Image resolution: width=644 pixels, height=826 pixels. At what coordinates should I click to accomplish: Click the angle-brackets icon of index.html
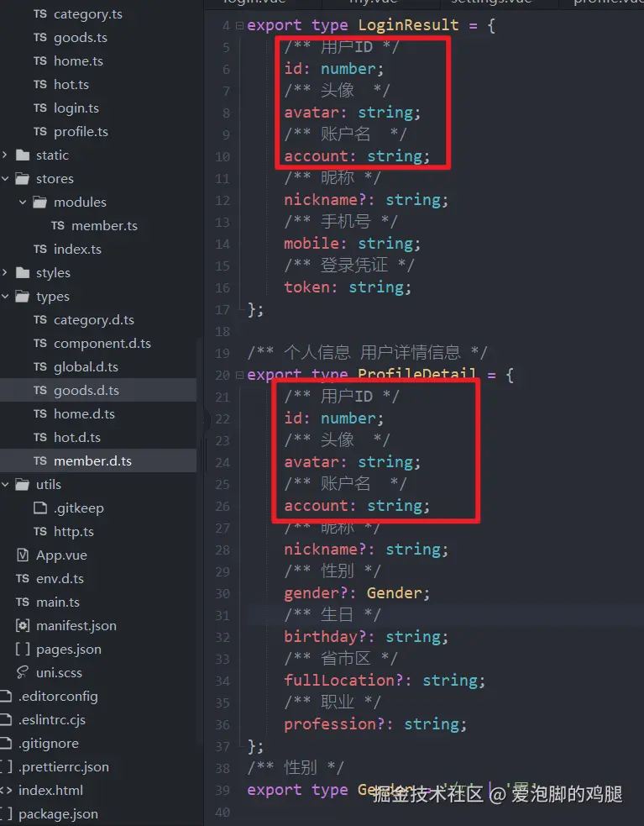[x=6, y=790]
